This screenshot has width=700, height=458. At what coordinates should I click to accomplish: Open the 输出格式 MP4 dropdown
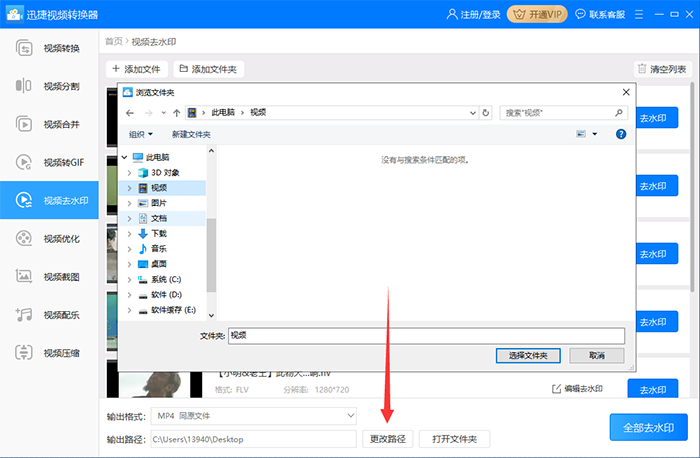(254, 416)
